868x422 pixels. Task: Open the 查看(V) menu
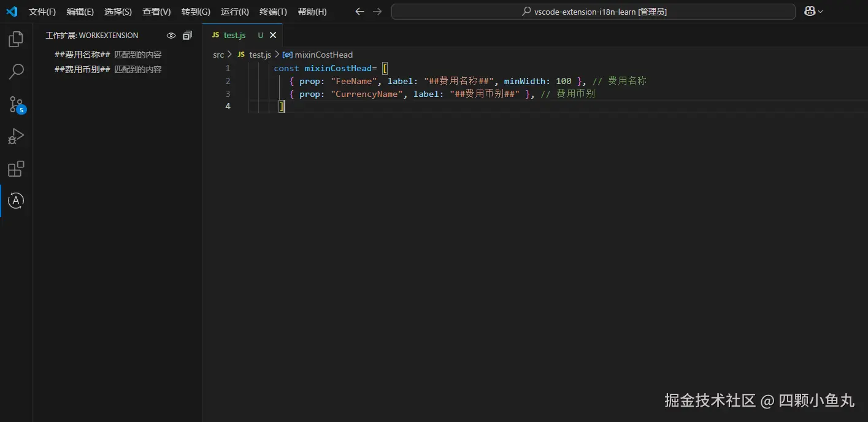coord(156,12)
